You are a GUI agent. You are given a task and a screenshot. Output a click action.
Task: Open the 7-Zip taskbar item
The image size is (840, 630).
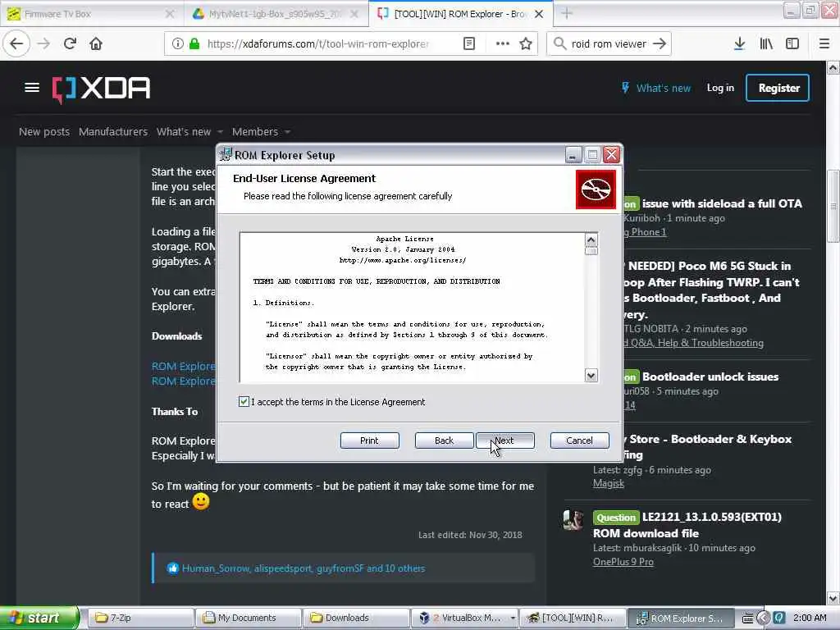140,618
